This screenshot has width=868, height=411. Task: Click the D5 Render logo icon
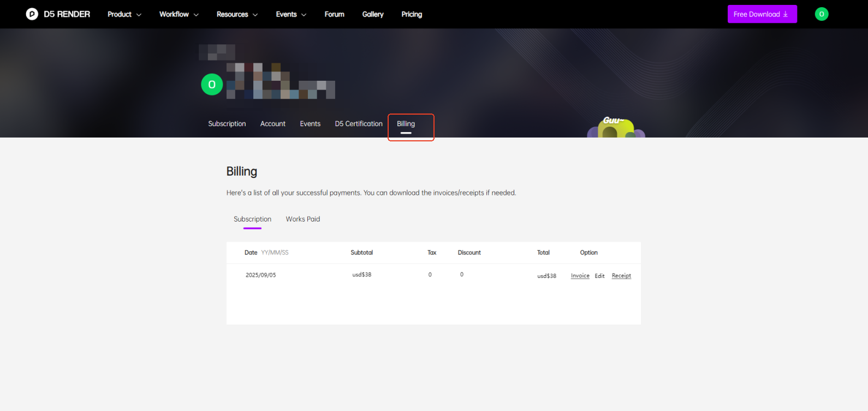tap(32, 14)
